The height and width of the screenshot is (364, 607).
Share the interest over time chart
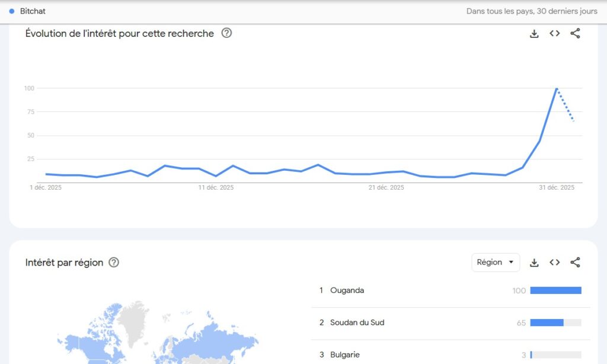(x=575, y=34)
